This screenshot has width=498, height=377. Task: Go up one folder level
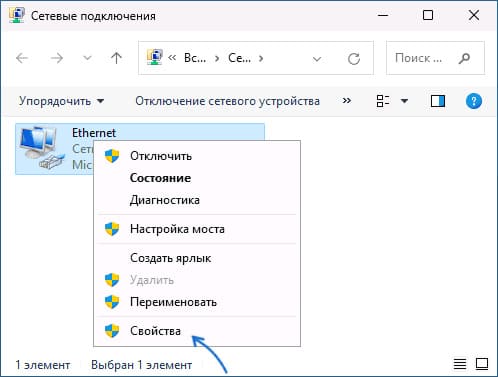116,58
